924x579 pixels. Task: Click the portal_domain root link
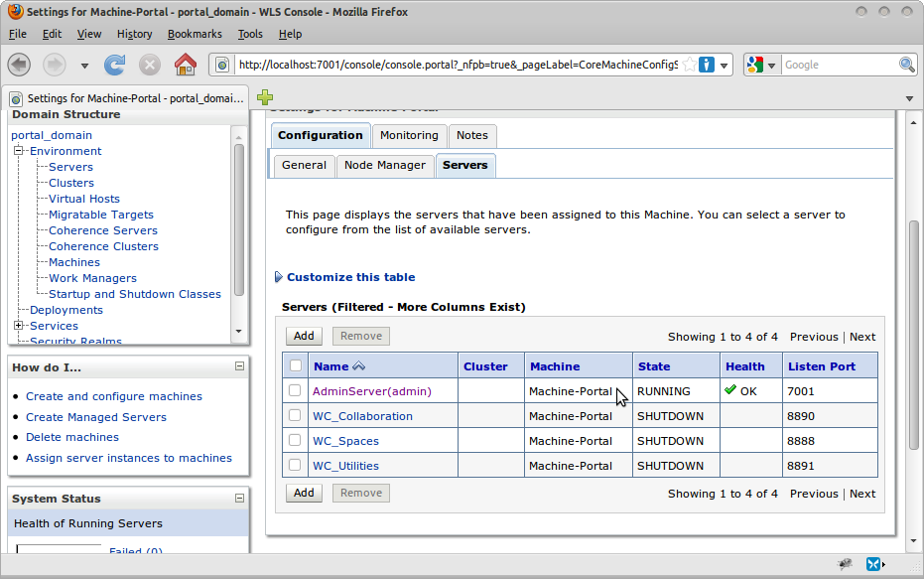pos(52,135)
